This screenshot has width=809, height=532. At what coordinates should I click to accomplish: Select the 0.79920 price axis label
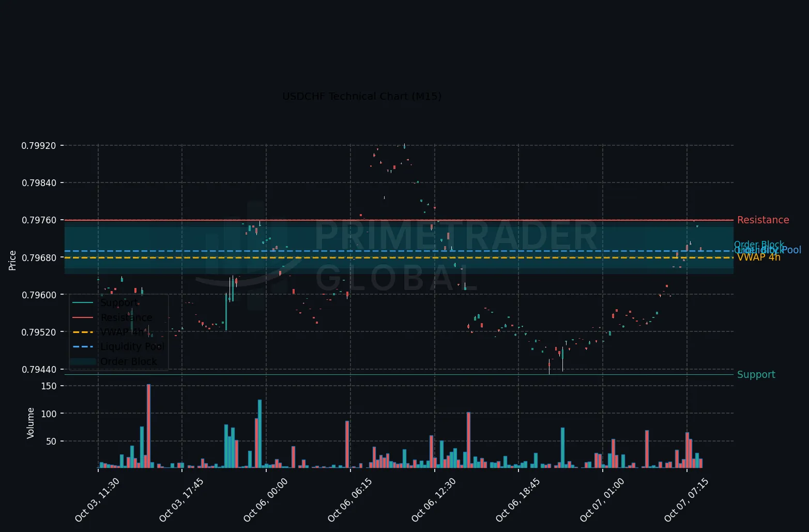coord(39,146)
